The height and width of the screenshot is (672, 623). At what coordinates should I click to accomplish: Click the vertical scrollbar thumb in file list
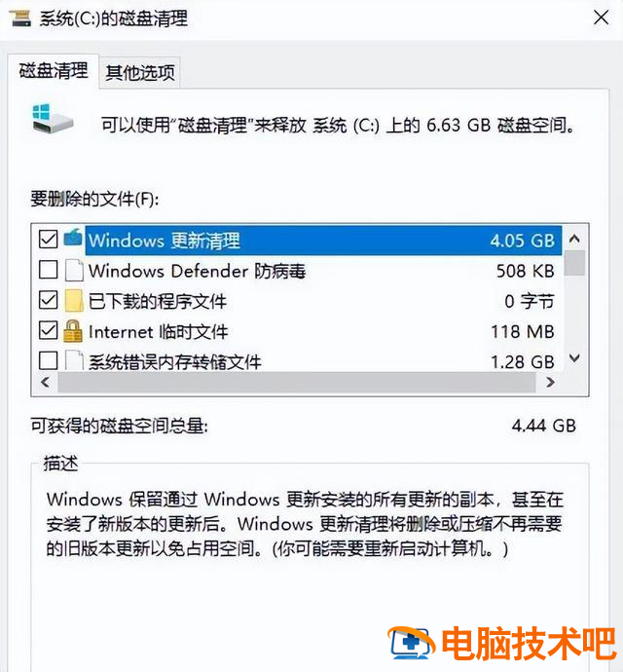coord(574,263)
